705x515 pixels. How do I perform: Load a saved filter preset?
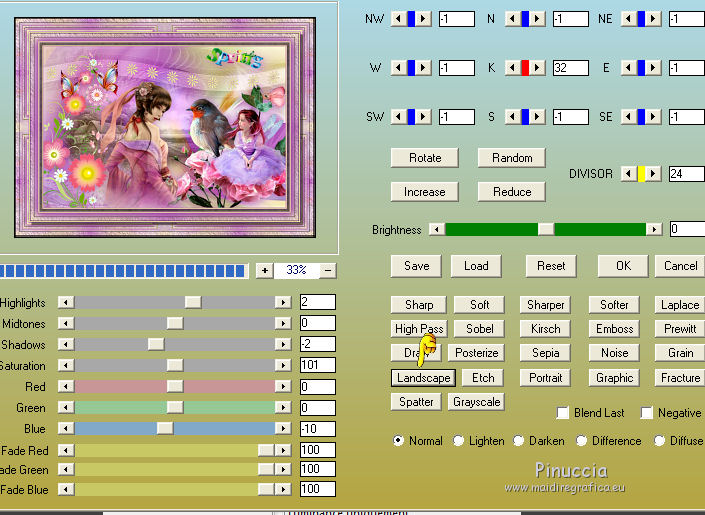pyautogui.click(x=476, y=266)
